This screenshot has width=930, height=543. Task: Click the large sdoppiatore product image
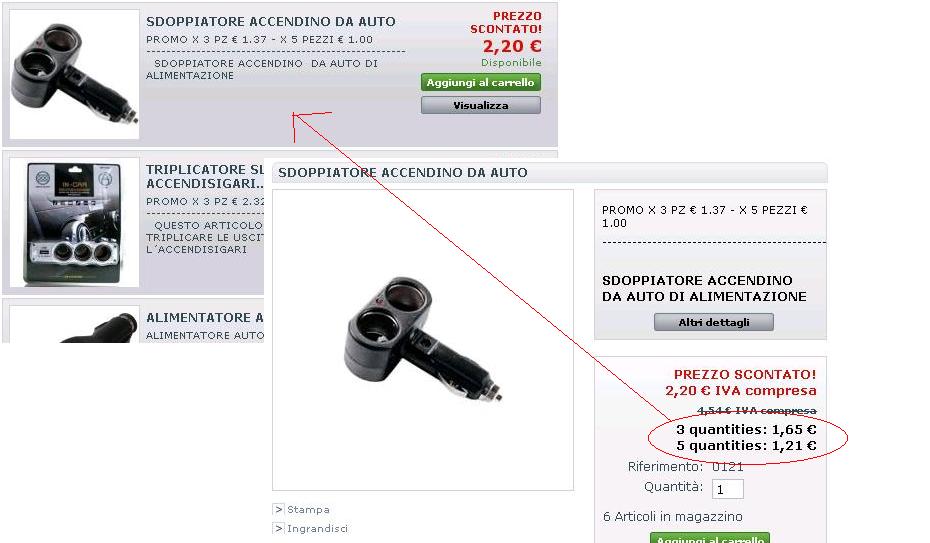coord(423,340)
